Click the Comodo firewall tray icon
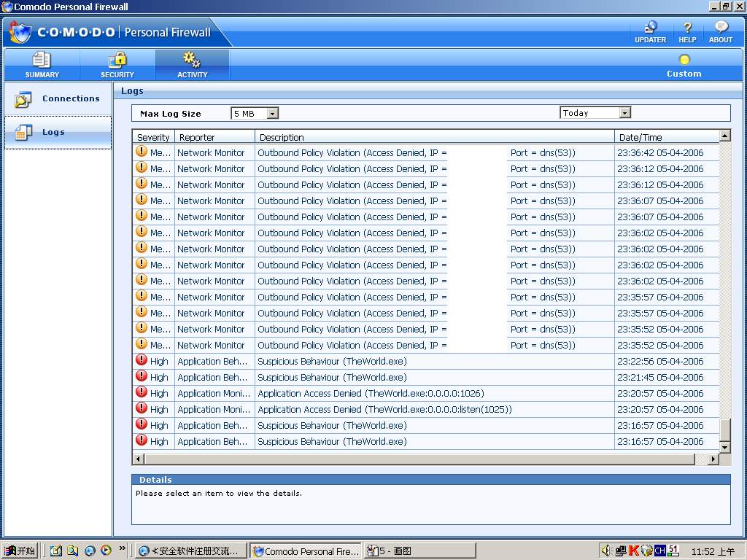This screenshot has width=747, height=560. (x=646, y=551)
